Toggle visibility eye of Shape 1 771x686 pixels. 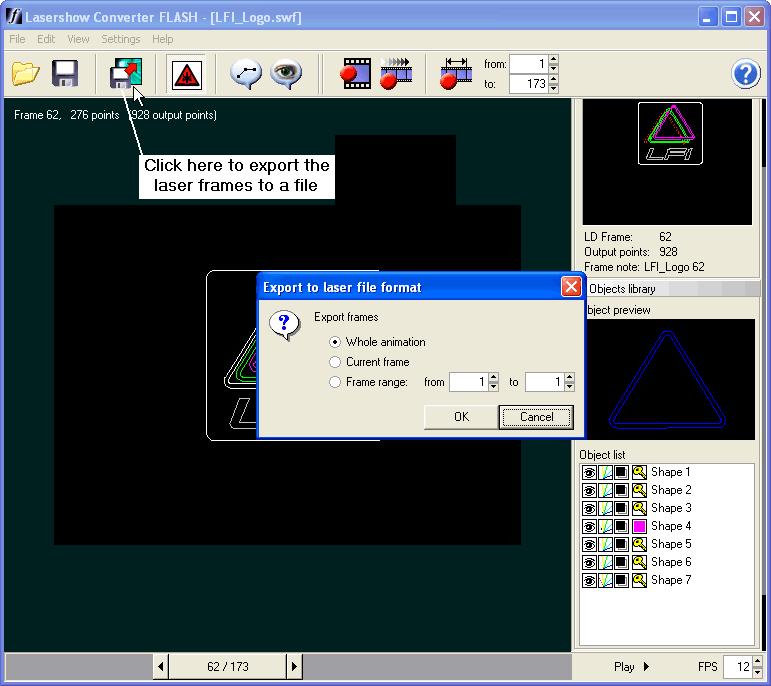coord(589,472)
